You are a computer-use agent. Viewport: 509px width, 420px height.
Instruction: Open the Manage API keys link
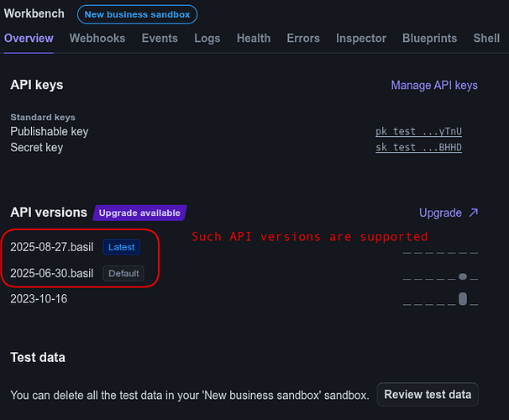point(434,85)
